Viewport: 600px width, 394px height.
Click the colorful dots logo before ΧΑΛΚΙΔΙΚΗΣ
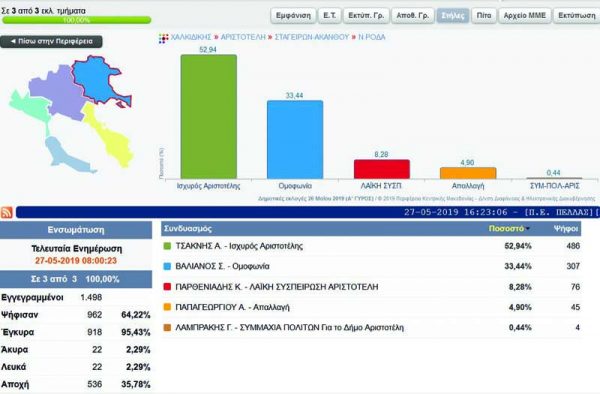[163, 38]
